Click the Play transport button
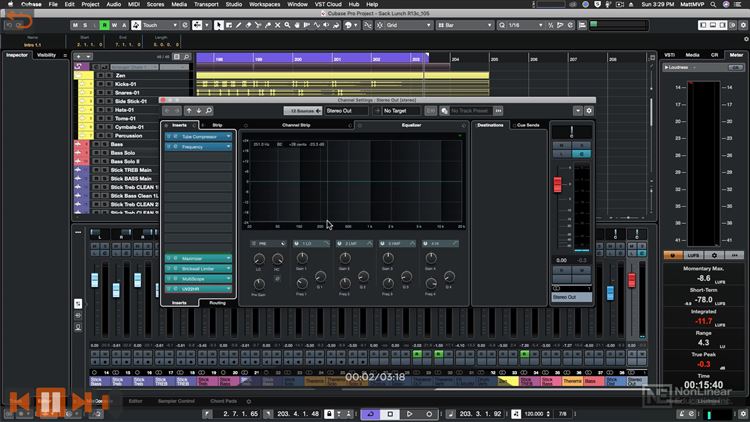 409,414
